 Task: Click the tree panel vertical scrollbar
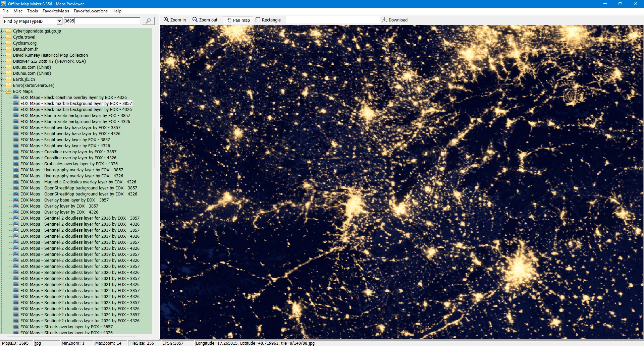click(x=155, y=148)
